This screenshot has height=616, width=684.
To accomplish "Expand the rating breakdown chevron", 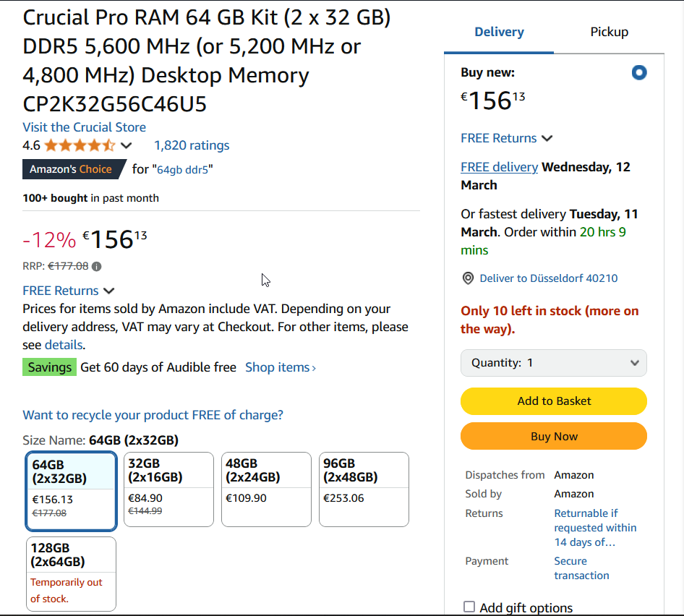I will (127, 145).
